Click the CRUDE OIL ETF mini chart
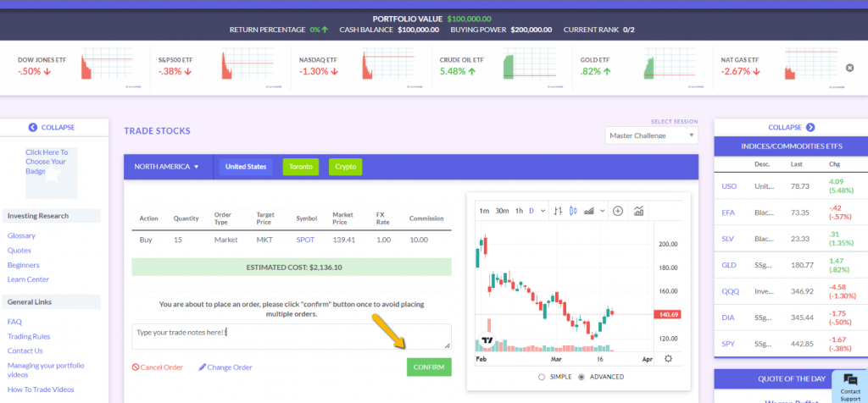Screen dimensions: 868x403 point(530,65)
